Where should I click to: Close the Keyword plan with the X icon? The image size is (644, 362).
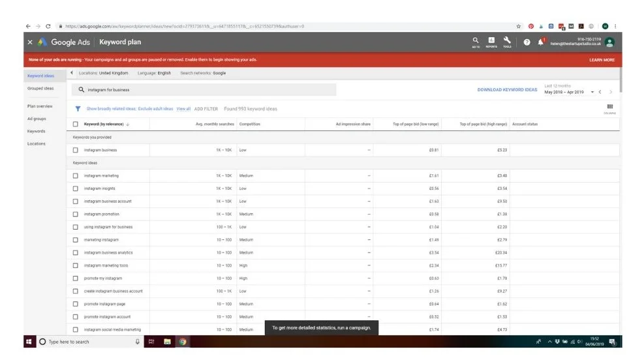30,42
